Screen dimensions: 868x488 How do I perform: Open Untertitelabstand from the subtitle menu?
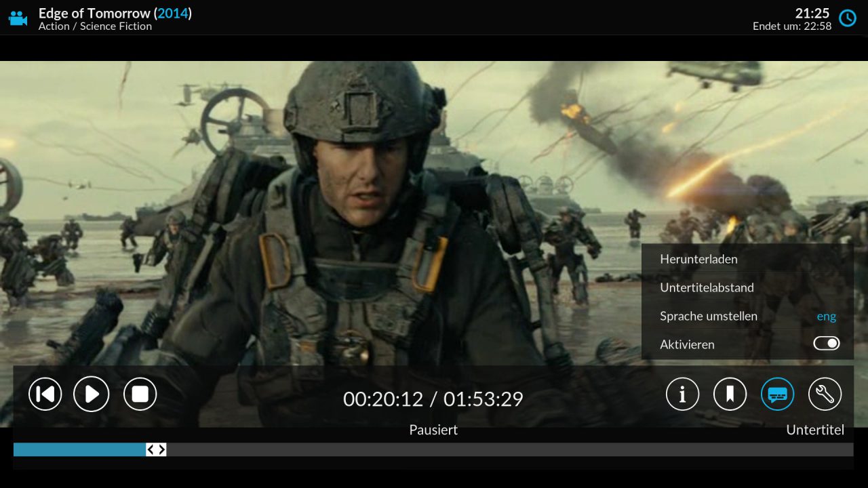[707, 287]
